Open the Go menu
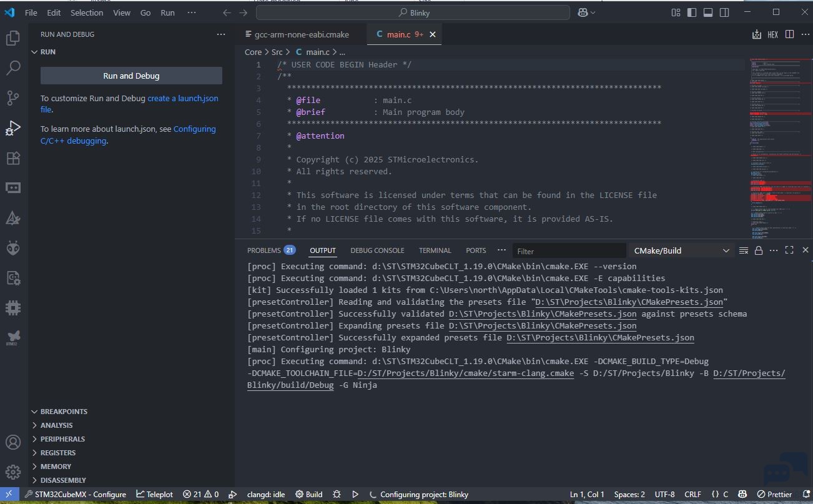 tap(145, 12)
